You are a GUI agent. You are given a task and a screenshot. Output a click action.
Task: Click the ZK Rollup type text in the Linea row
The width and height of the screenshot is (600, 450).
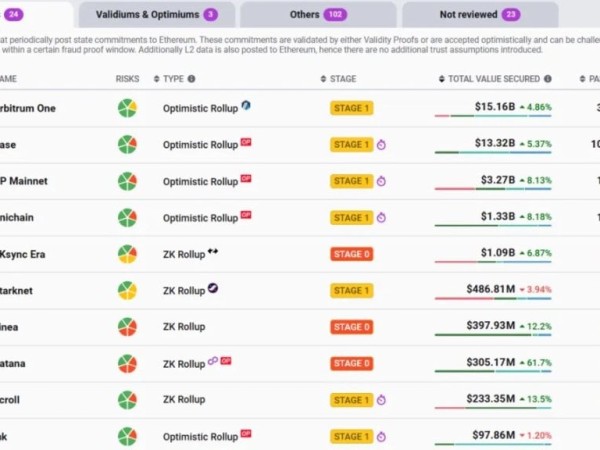tap(184, 327)
